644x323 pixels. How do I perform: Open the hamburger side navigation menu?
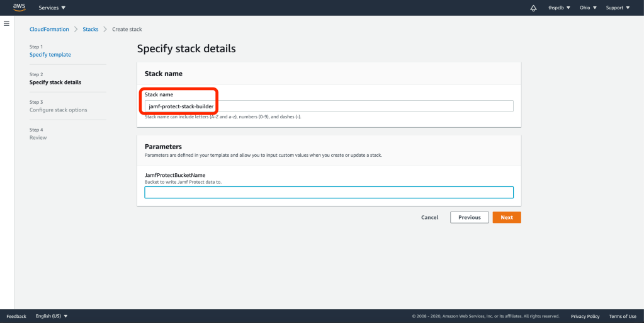pyautogui.click(x=6, y=23)
